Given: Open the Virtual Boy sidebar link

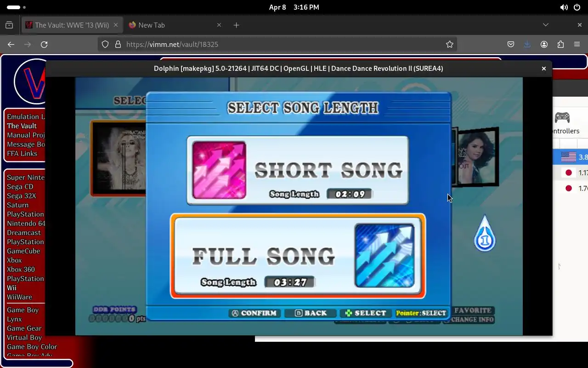Looking at the screenshot, I should pos(24,337).
